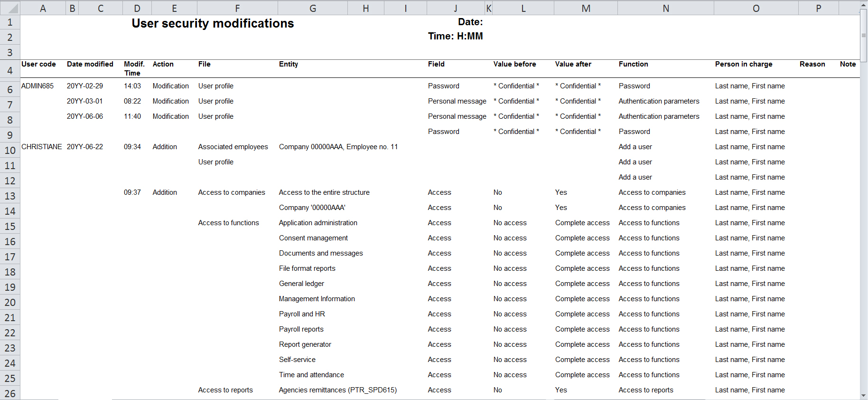Screen dimensions: 868x400
Task: Select column A header
Action: click(x=43, y=8)
